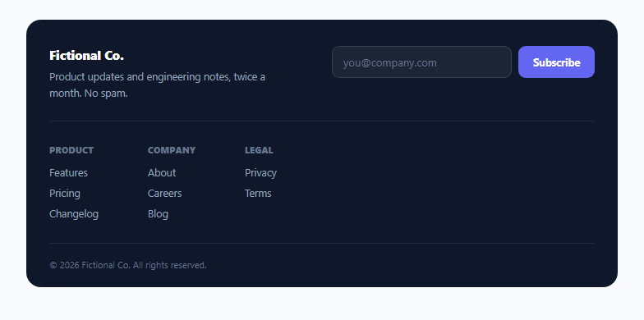The image size is (644, 320).
Task: Go to the Blog link
Action: pos(158,213)
